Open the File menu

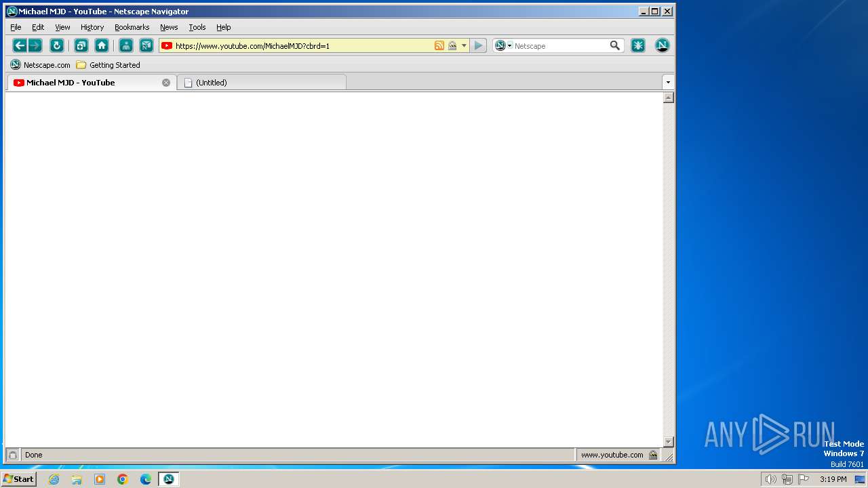[16, 27]
